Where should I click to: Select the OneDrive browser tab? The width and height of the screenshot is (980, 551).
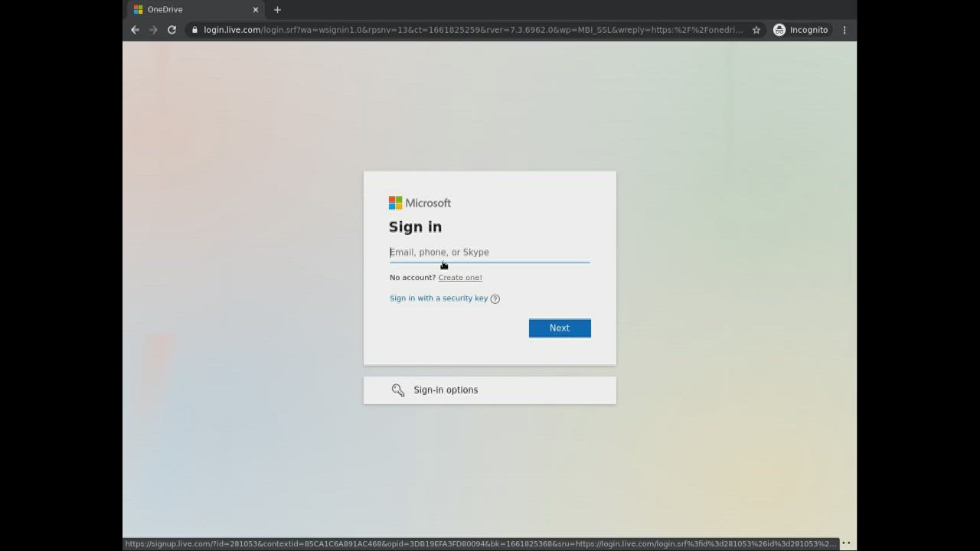tap(196, 9)
